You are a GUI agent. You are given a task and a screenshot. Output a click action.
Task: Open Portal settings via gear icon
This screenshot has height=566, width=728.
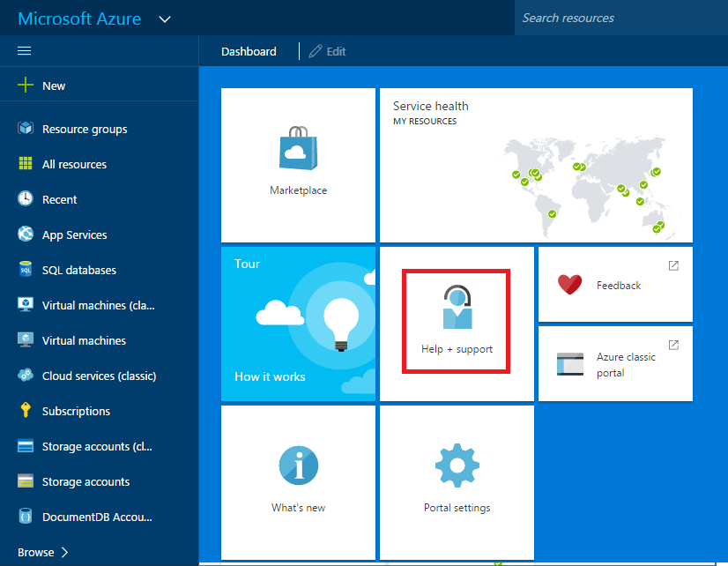point(456,465)
